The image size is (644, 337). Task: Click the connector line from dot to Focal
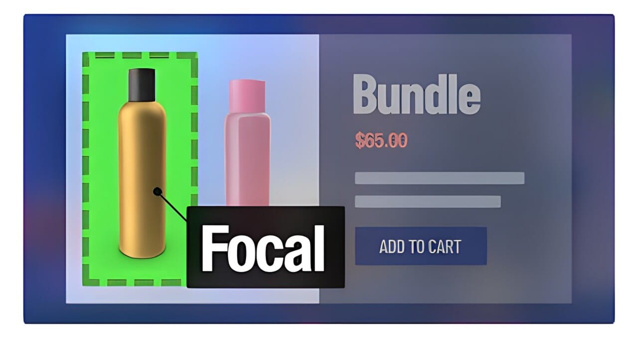coord(172,207)
